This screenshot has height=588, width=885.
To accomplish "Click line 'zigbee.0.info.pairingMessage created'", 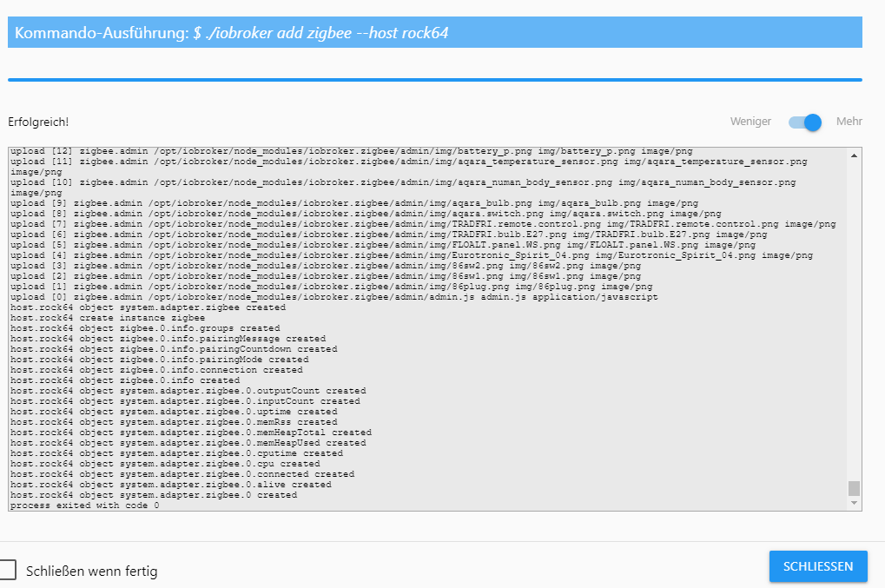I will pyautogui.click(x=168, y=339).
